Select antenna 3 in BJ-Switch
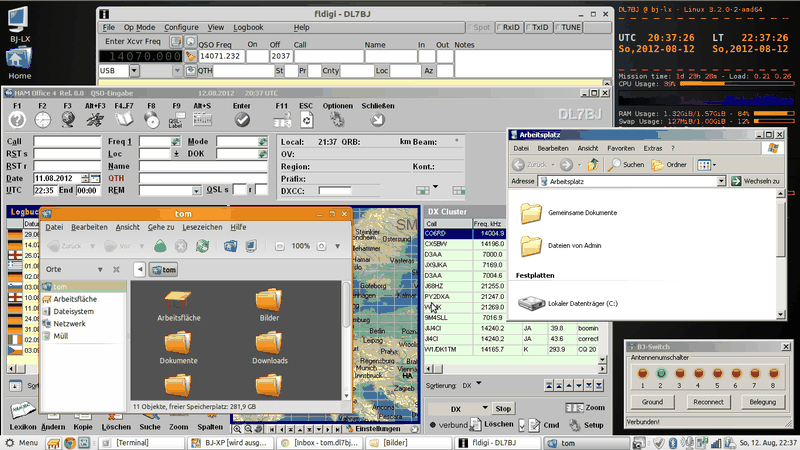 coord(680,373)
